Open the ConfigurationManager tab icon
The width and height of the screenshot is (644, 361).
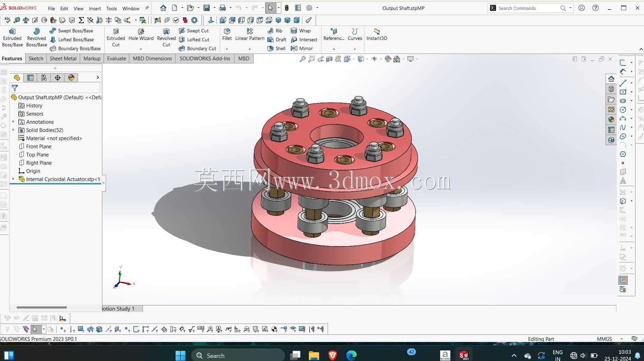tap(44, 78)
